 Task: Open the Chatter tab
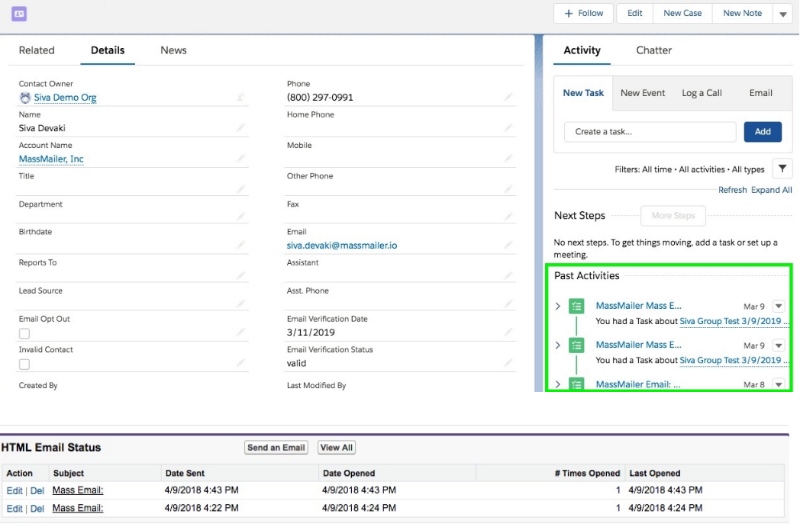(x=654, y=50)
